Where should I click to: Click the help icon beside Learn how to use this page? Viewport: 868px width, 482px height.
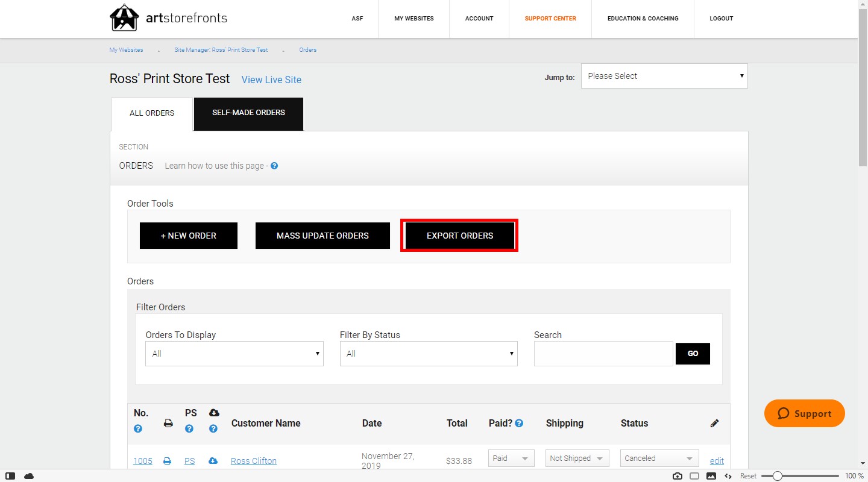tap(274, 166)
